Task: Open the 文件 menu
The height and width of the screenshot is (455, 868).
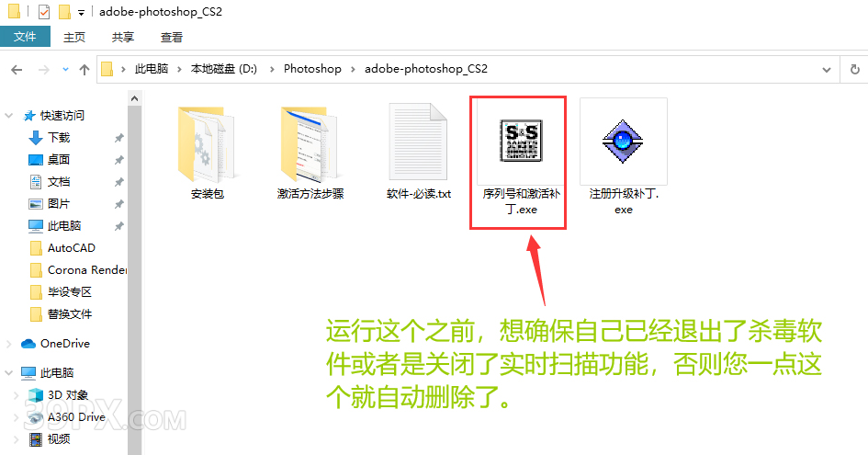Action: (25, 37)
